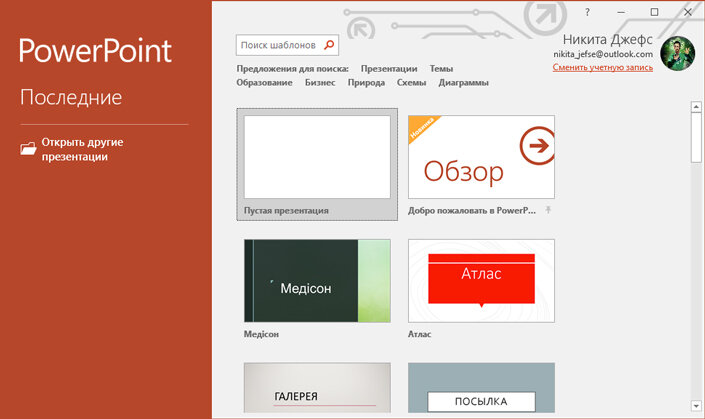Click the nikita_jefse@outlook.com email text
This screenshot has height=419, width=705.
click(603, 54)
